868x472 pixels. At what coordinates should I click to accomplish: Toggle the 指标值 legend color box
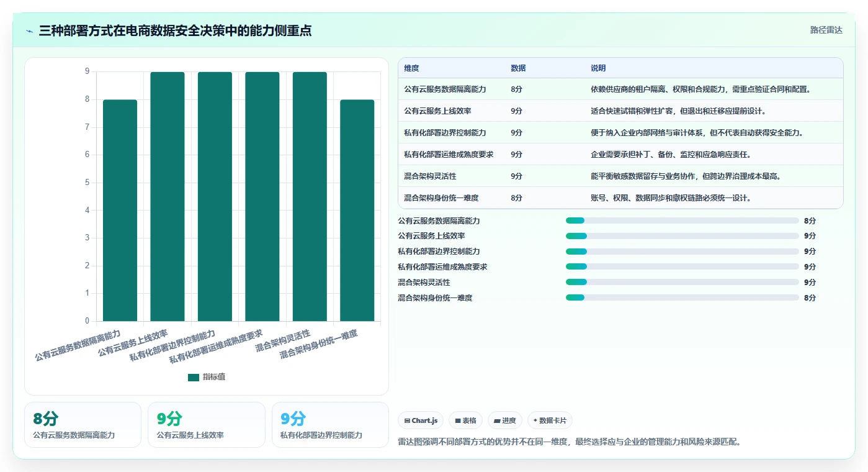[194, 377]
